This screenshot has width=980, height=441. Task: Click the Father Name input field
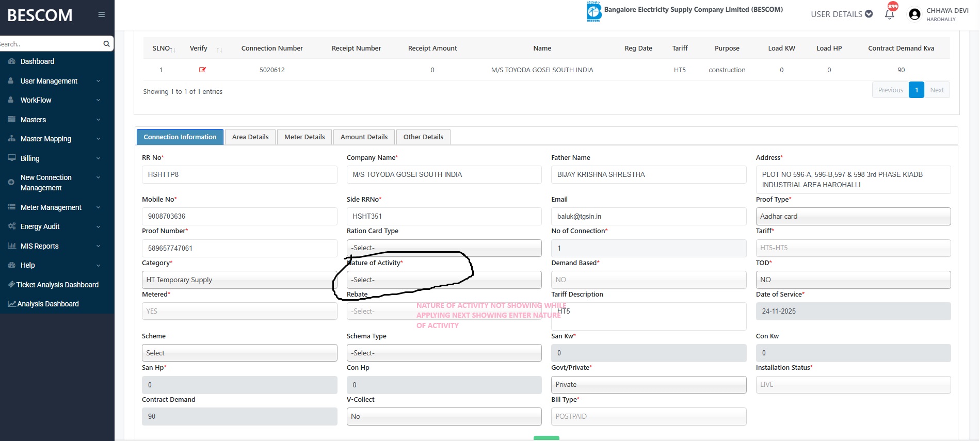649,174
